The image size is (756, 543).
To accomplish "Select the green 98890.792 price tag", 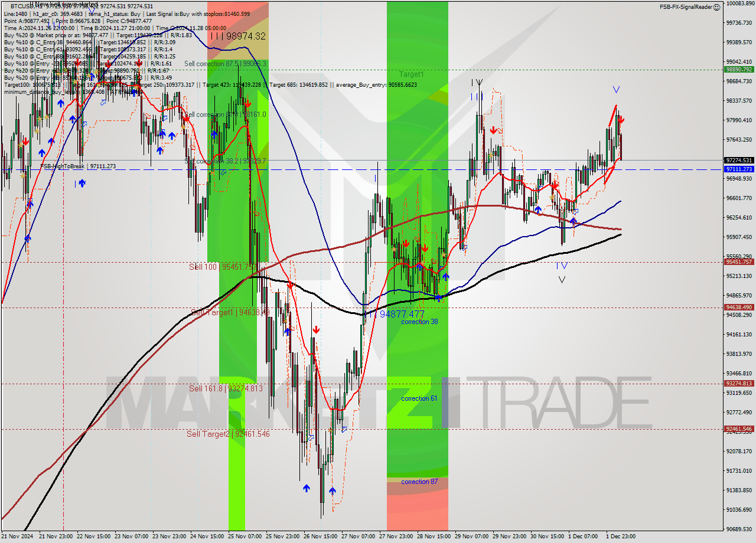I will (739, 70).
